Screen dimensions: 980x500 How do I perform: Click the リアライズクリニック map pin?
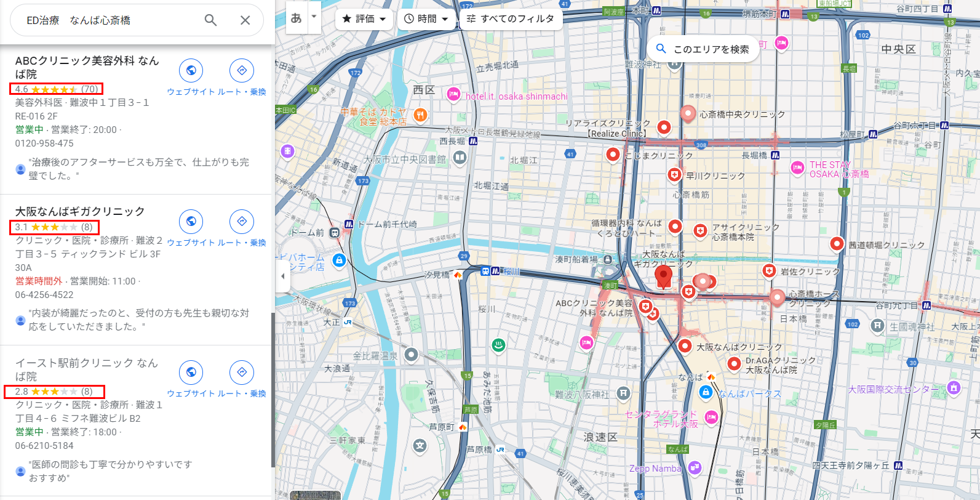tap(664, 127)
